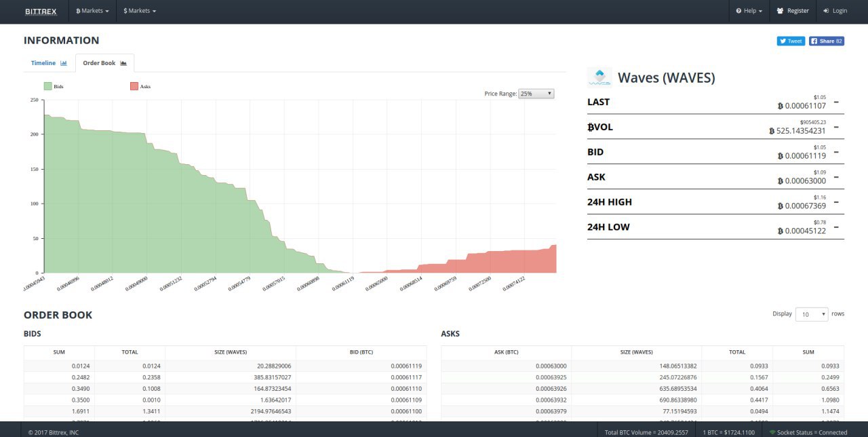Click Bids SIZE (WAVES) column header

tap(231, 352)
